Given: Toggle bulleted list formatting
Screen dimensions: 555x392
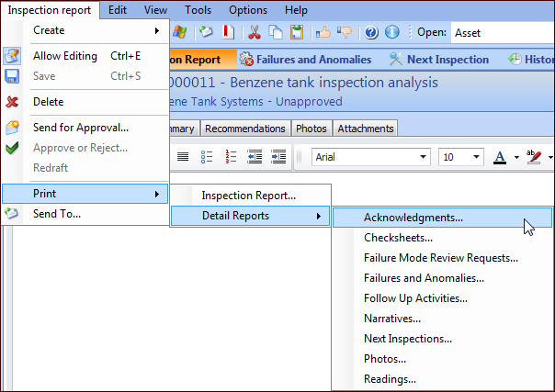Looking at the screenshot, I should [x=207, y=157].
